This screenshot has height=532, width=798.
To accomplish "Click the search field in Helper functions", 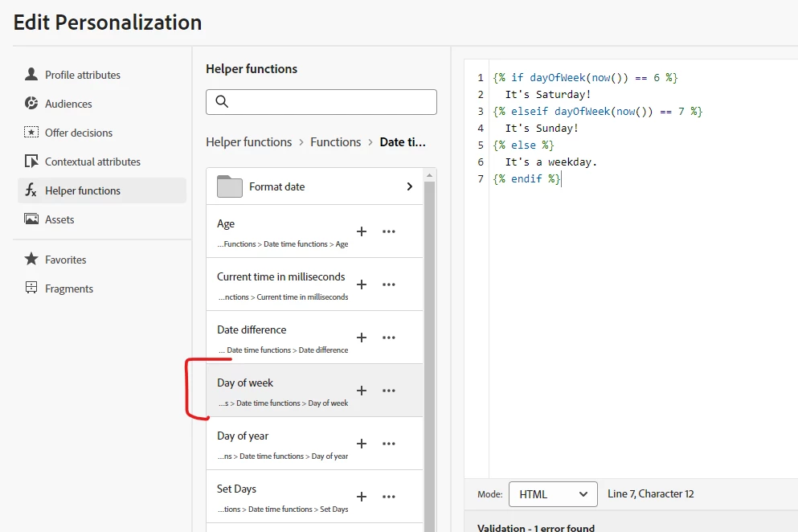I will tap(321, 102).
